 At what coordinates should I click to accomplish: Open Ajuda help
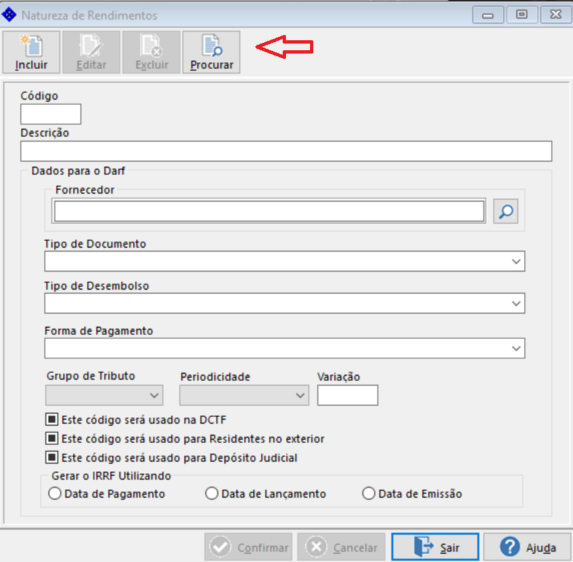[x=528, y=547]
